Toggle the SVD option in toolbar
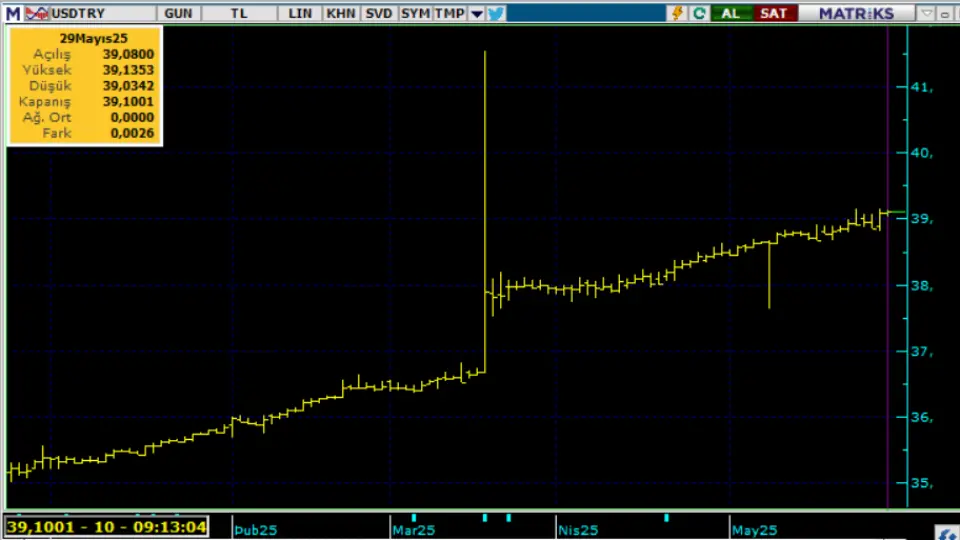The image size is (960, 540). [378, 13]
